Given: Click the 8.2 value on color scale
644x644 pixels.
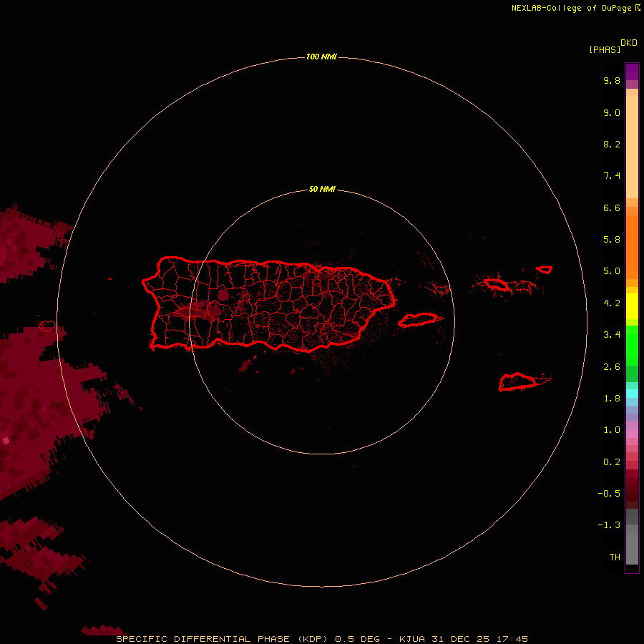Looking at the screenshot, I should pyautogui.click(x=612, y=144).
